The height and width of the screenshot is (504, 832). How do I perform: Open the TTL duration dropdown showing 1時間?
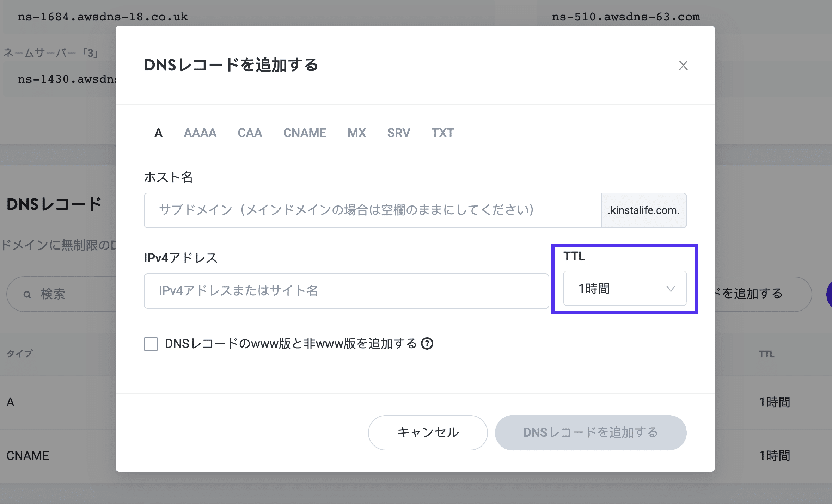tap(625, 289)
